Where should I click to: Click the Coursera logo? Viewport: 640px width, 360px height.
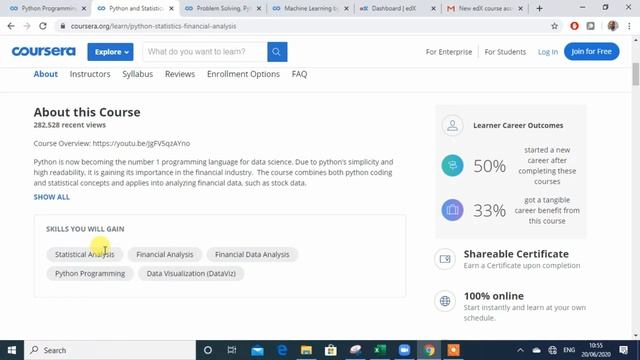pyautogui.click(x=44, y=51)
